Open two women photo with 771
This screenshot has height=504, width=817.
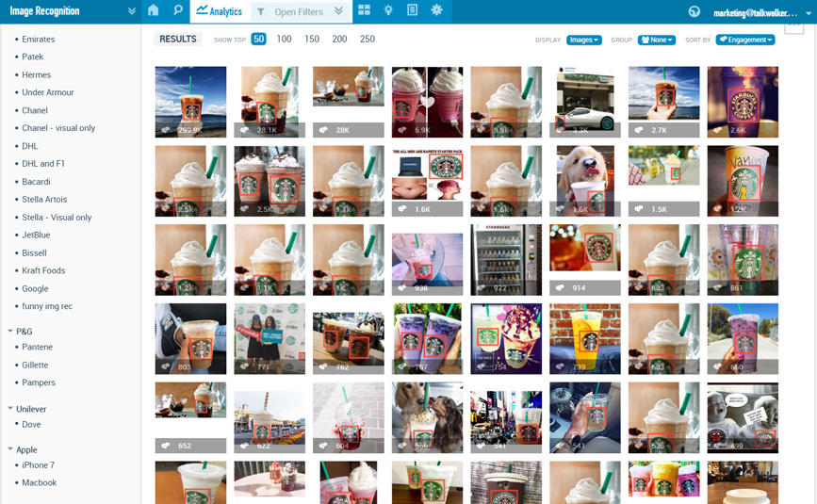270,339
